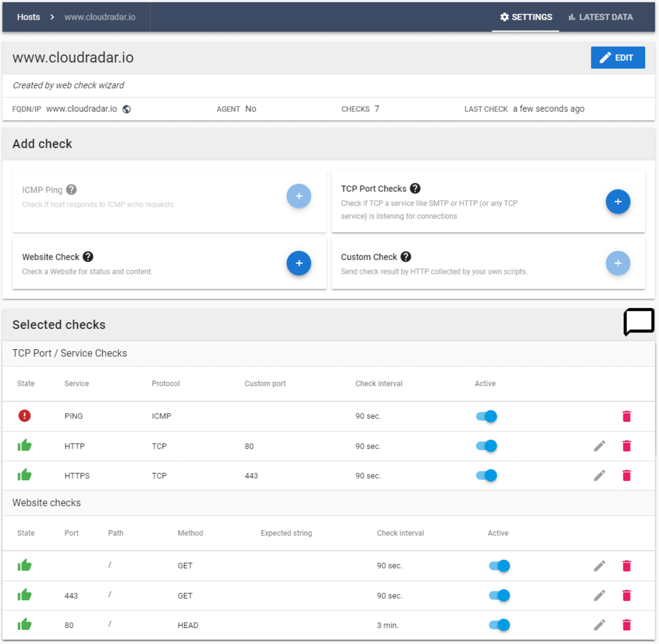This screenshot has width=659, height=644.
Task: Edit the HEAD port 80 website check
Action: click(600, 625)
